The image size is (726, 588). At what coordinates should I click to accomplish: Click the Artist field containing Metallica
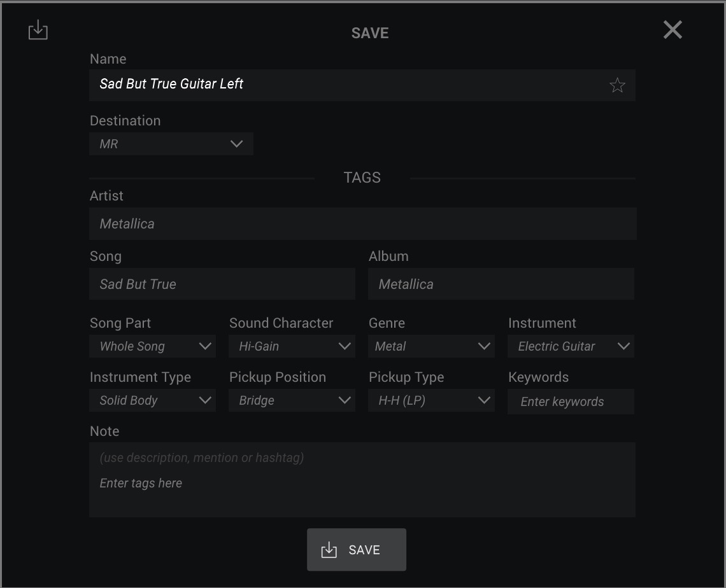tap(362, 224)
